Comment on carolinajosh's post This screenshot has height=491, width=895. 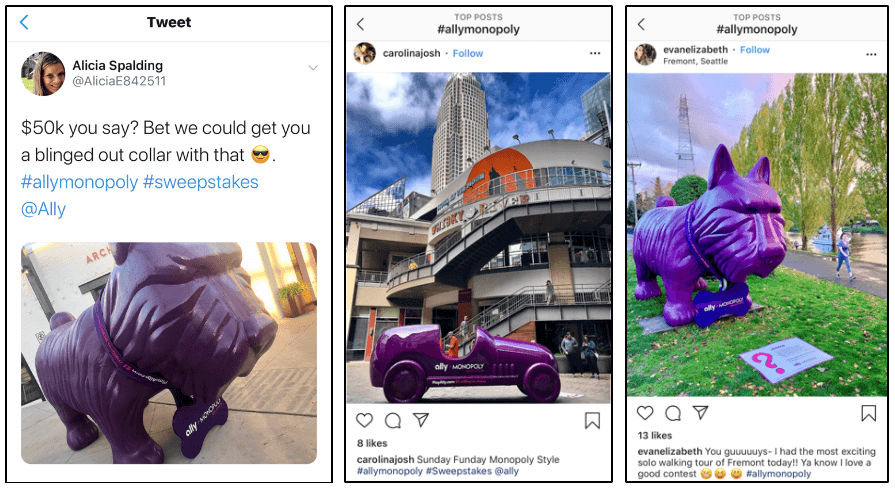pyautogui.click(x=393, y=421)
